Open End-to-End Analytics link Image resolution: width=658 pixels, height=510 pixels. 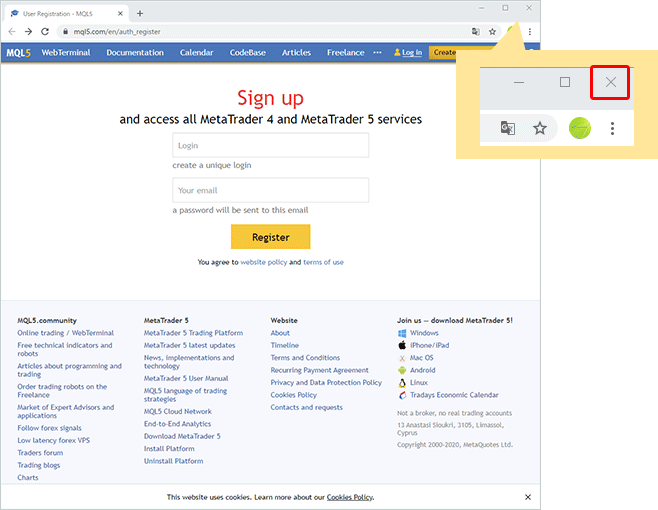pos(178,424)
